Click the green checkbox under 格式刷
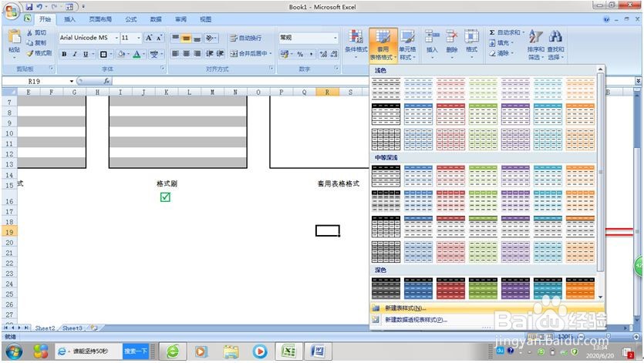Image resolution: width=644 pixels, height=363 pixels. click(x=165, y=197)
